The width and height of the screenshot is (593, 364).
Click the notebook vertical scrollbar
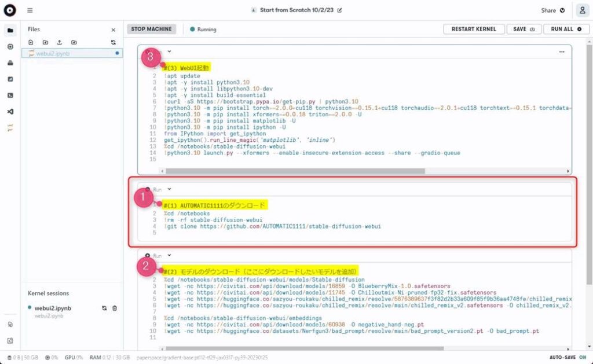click(589, 164)
